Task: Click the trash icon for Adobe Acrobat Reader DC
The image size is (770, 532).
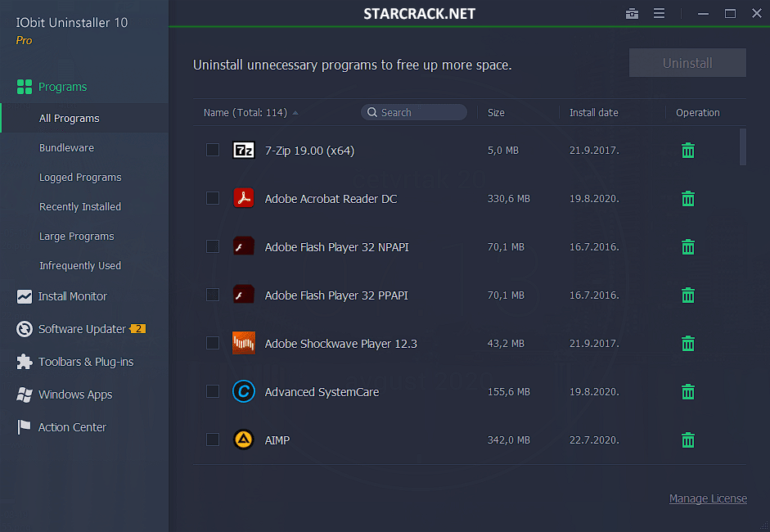Action: click(688, 199)
